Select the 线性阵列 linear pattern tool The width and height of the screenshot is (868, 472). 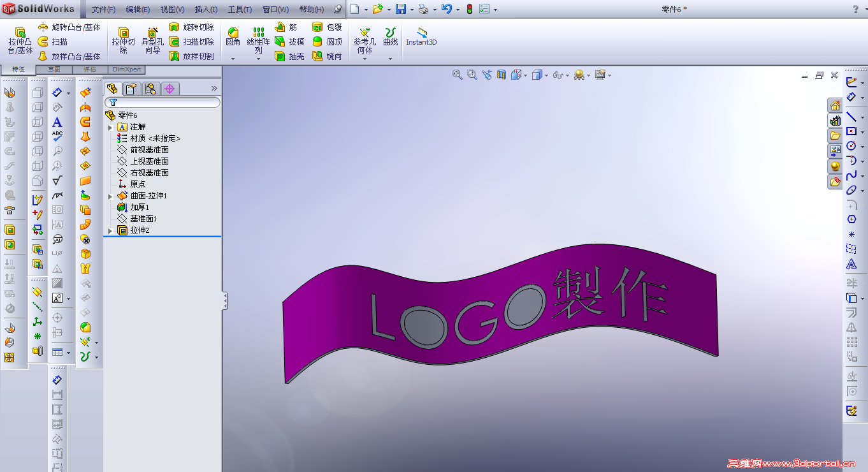click(x=259, y=40)
